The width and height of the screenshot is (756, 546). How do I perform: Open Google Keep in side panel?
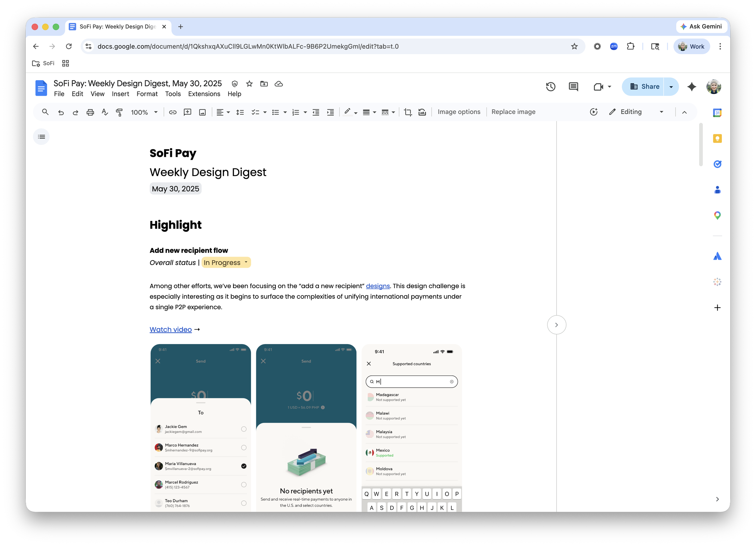pyautogui.click(x=717, y=138)
